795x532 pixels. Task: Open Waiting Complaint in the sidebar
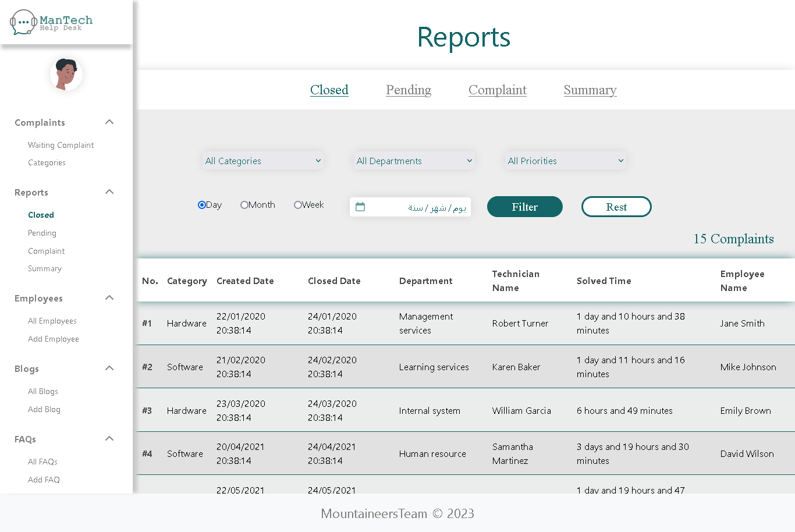coord(61,146)
